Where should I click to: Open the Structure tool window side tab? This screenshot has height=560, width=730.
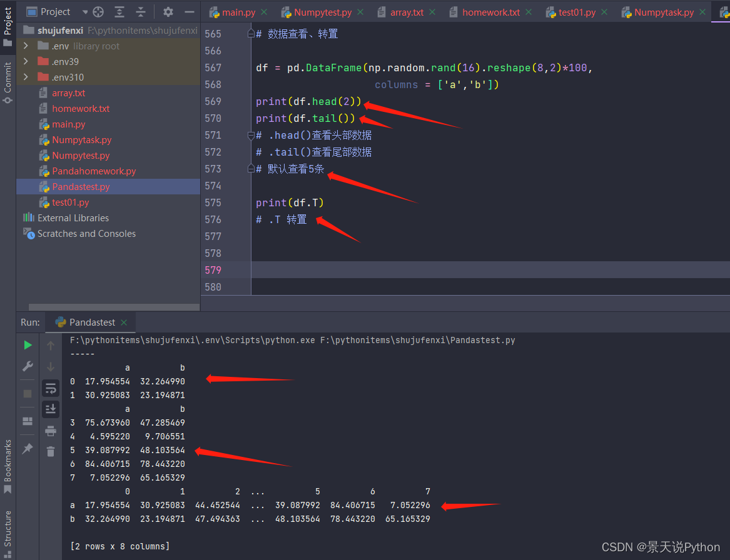[x=8, y=534]
